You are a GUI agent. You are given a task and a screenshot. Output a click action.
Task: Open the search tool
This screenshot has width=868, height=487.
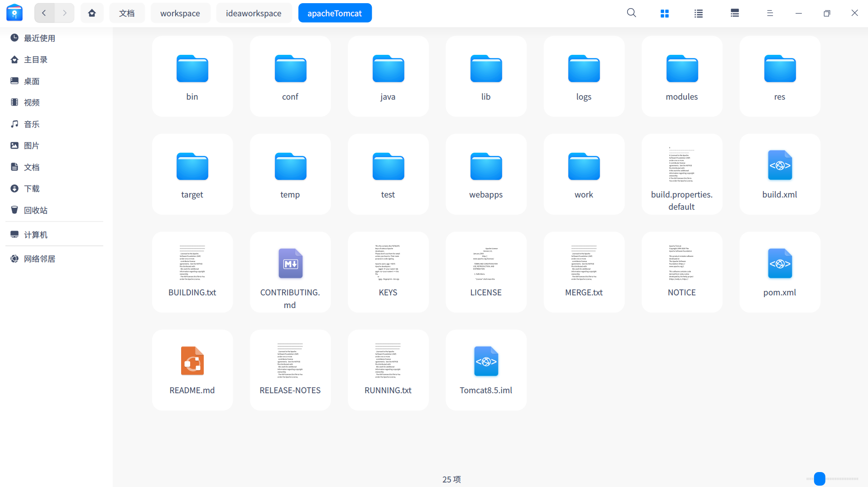pos(631,13)
